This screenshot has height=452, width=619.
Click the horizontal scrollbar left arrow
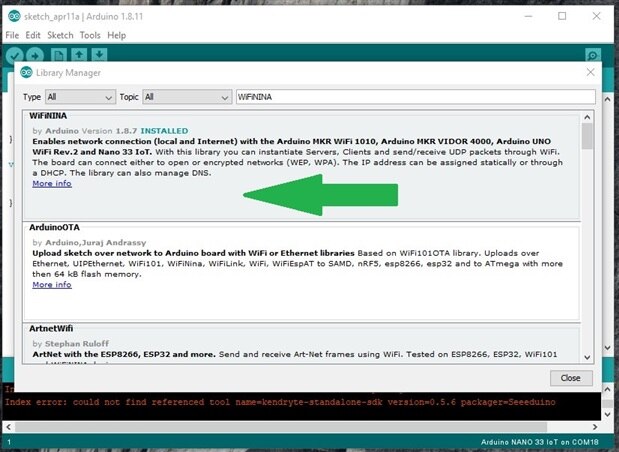coord(8,427)
